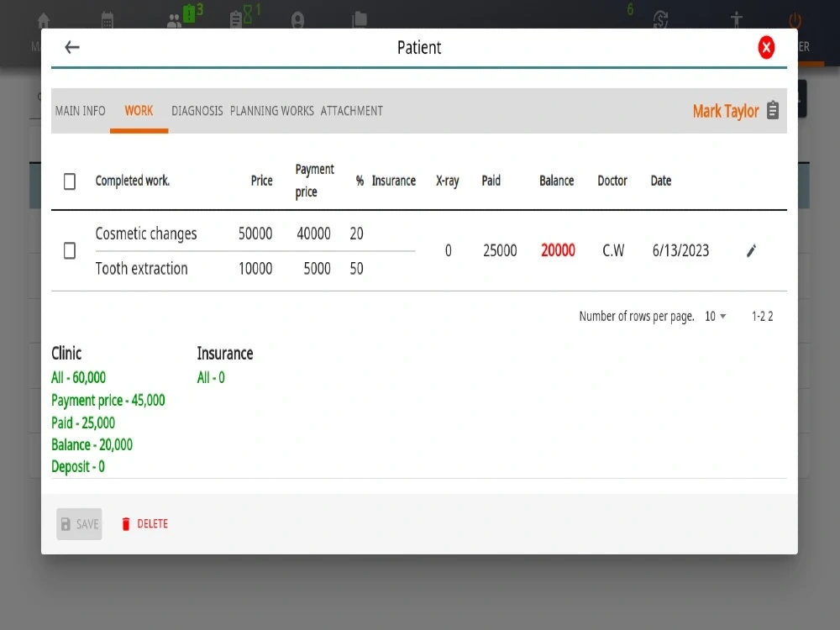
Task: Switch to the MAIN INFO tab
Action: coord(80,110)
